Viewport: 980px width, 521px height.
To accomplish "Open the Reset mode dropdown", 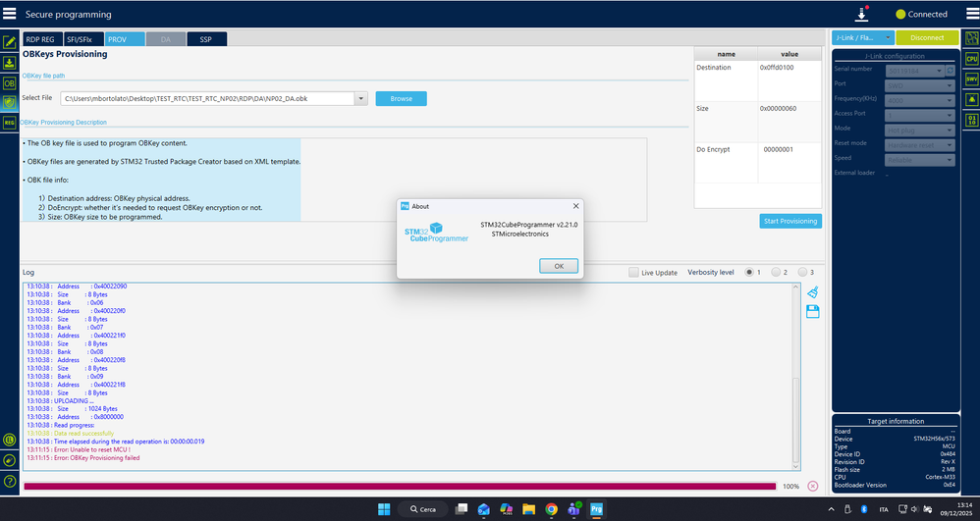I will (x=920, y=145).
